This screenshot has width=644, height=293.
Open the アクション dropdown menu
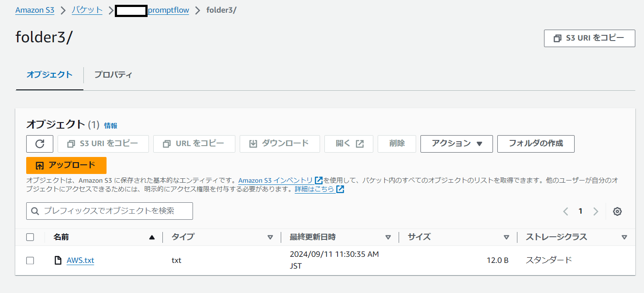pos(456,143)
